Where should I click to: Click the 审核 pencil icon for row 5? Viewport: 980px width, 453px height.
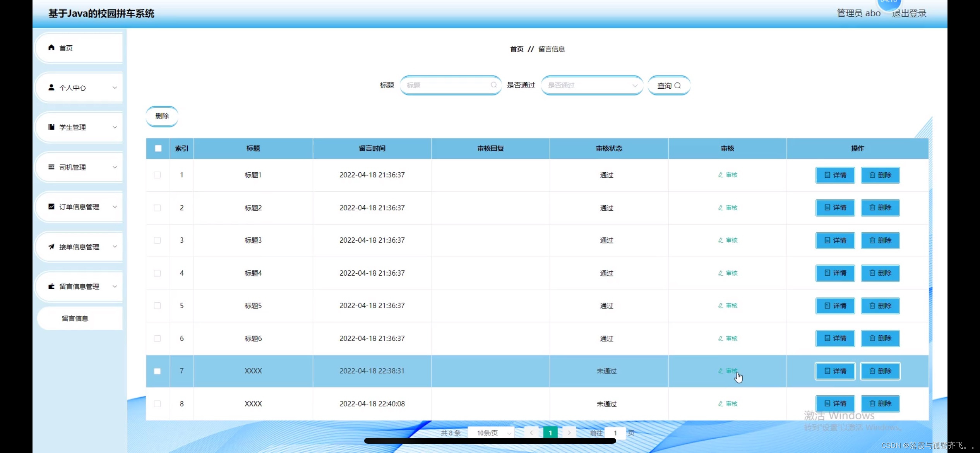coord(721,306)
